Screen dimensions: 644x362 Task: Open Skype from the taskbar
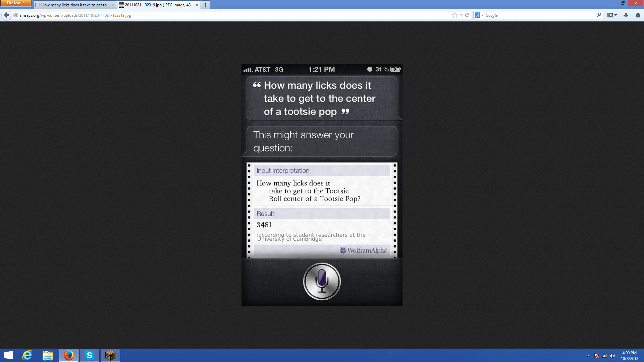[90, 355]
